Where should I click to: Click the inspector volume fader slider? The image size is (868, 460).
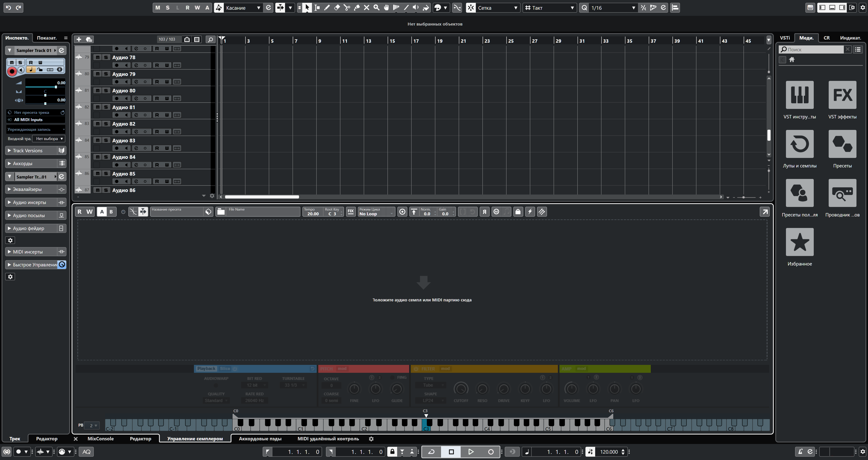click(56, 87)
